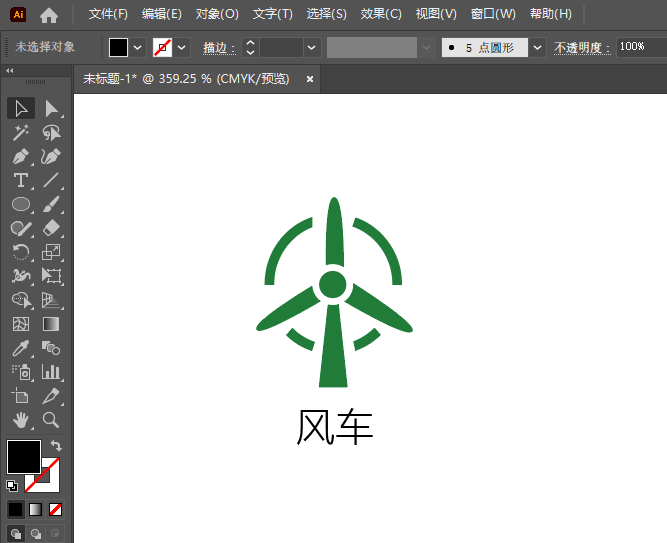Select the Ellipse tool
The height and width of the screenshot is (543, 667).
(21, 204)
